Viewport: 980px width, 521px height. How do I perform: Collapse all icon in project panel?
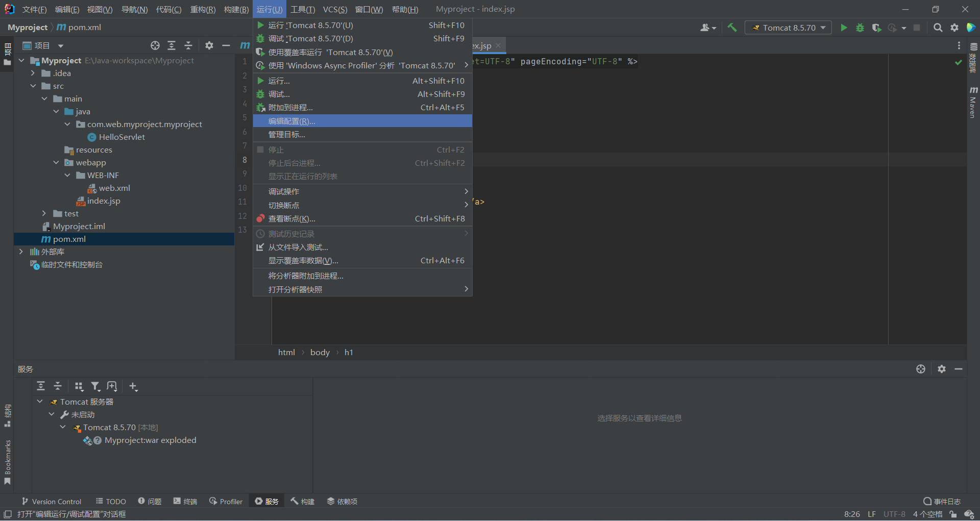[x=188, y=45]
